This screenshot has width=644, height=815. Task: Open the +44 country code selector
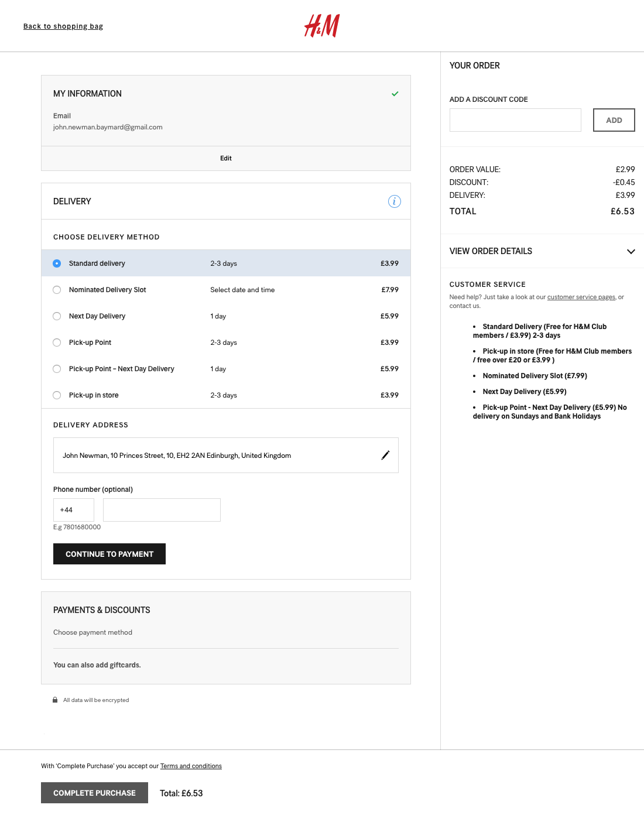click(x=73, y=509)
